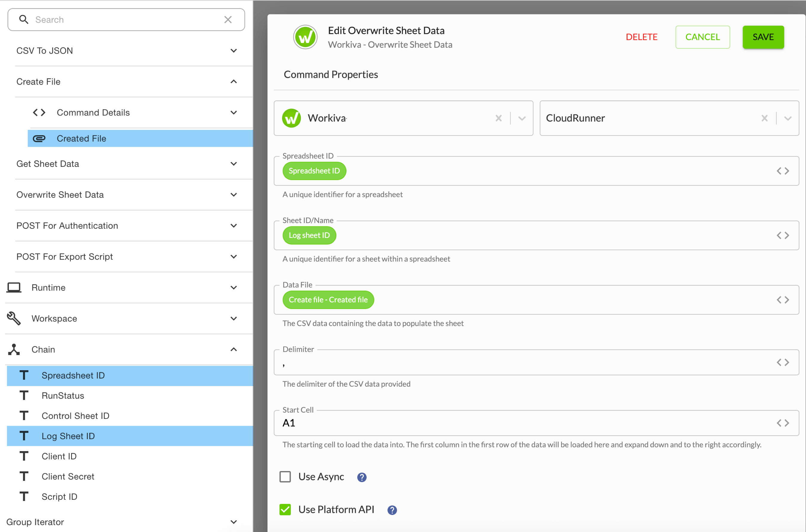
Task: Select Client Secret chain variable
Action: 130,476
